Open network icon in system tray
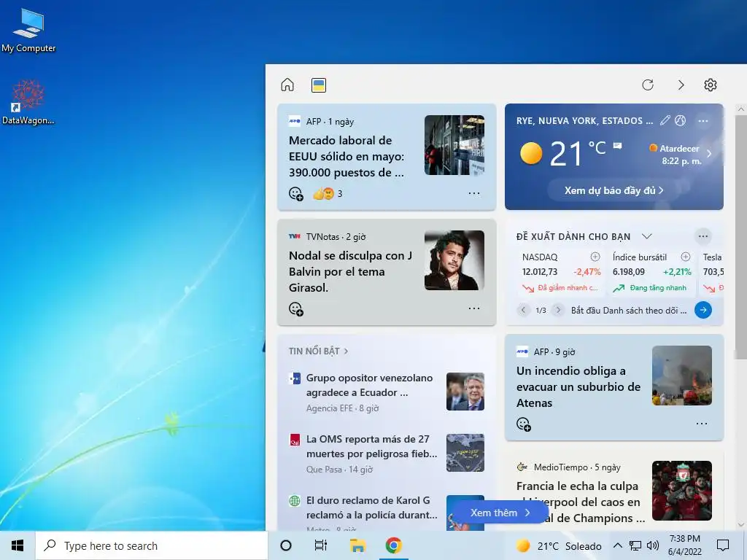 pos(635,545)
